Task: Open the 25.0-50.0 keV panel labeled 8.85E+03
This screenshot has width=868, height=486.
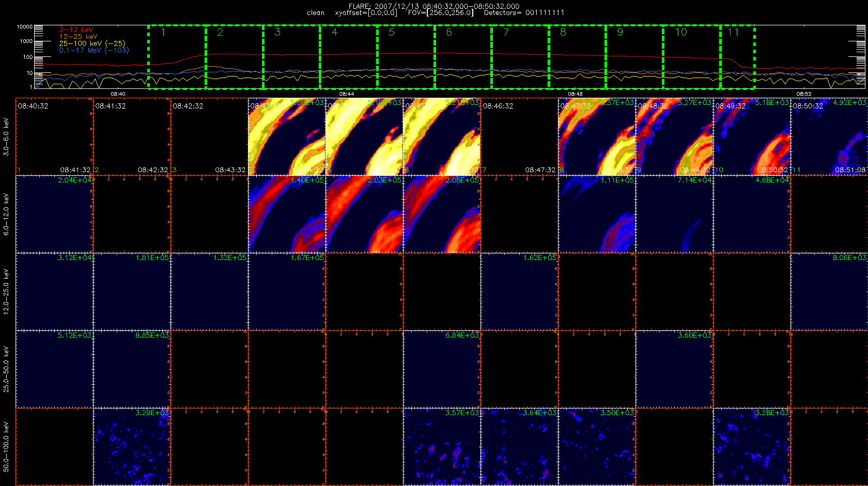Action: tap(132, 369)
